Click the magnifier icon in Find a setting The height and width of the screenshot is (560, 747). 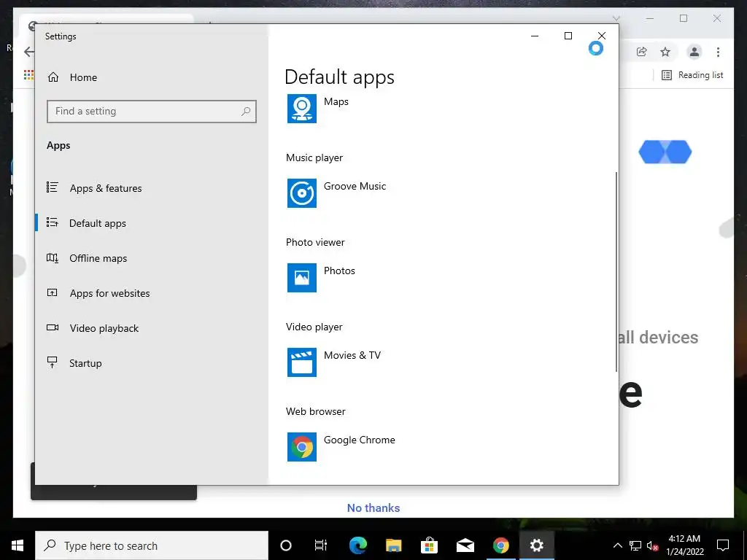[x=246, y=112]
